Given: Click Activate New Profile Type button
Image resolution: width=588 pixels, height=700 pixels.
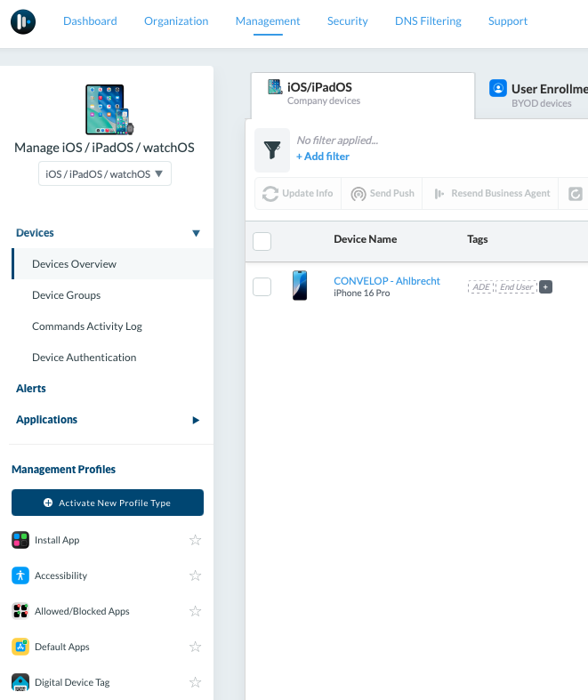Looking at the screenshot, I should [108, 503].
